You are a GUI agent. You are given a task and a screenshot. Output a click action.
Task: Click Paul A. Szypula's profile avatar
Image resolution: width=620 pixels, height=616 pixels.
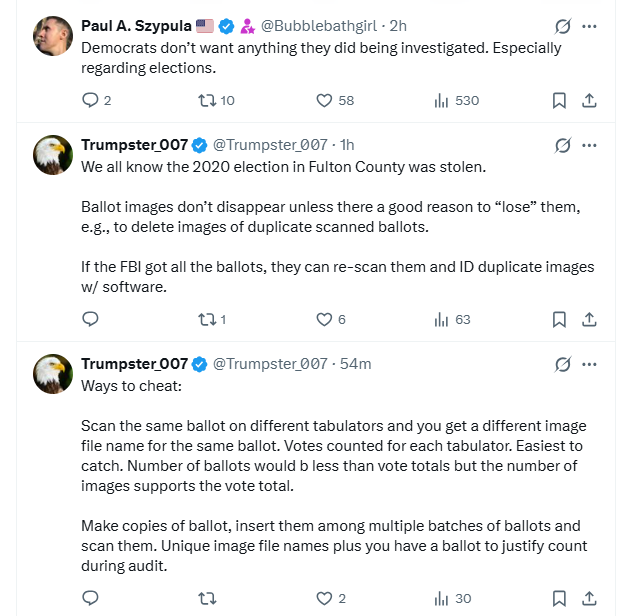tap(50, 37)
